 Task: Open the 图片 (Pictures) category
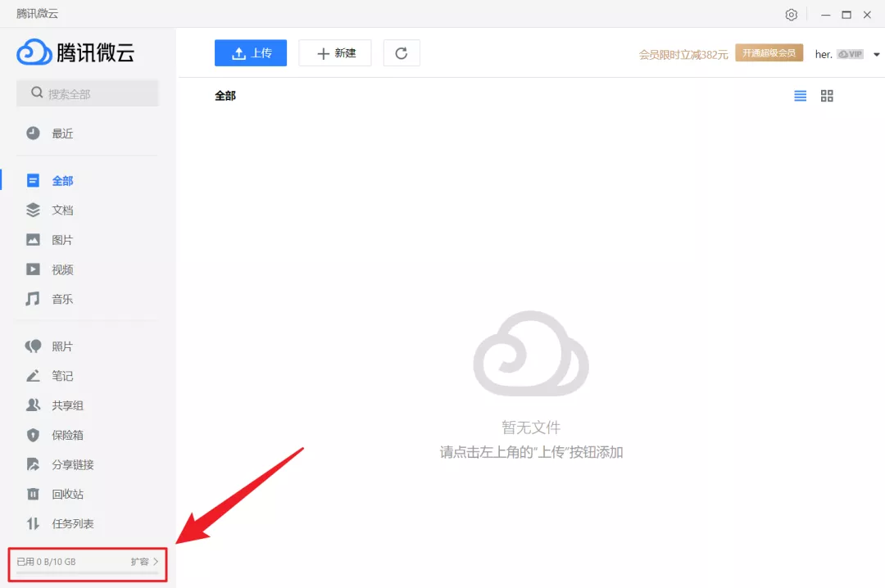coord(64,239)
